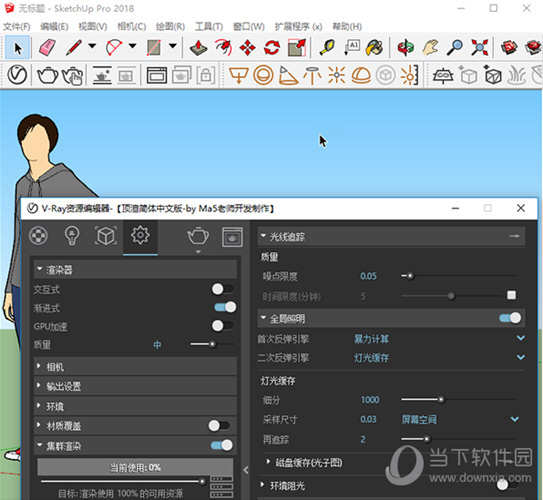Open the settings gear tab in Asset Editor
The width and height of the screenshot is (543, 500).
tap(140, 236)
